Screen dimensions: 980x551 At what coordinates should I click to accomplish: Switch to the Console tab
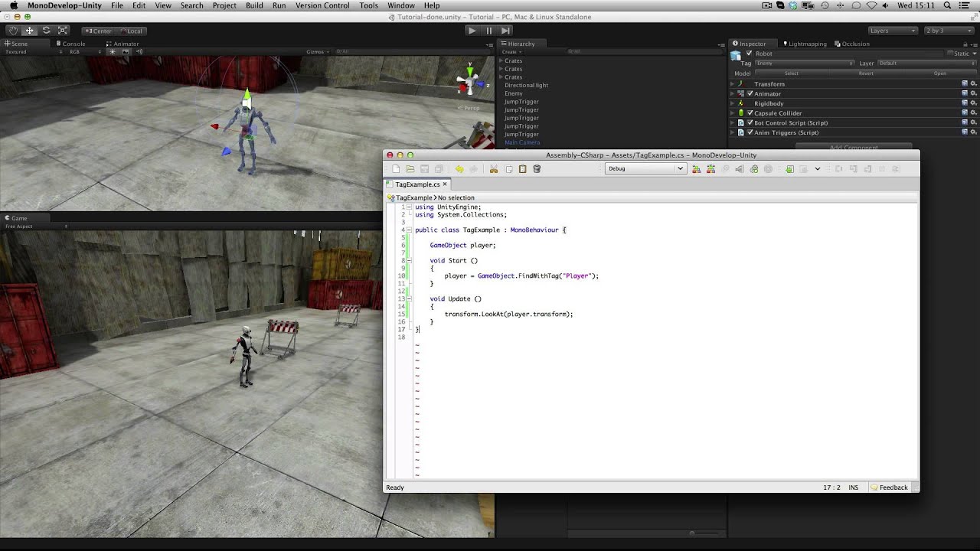[x=70, y=44]
